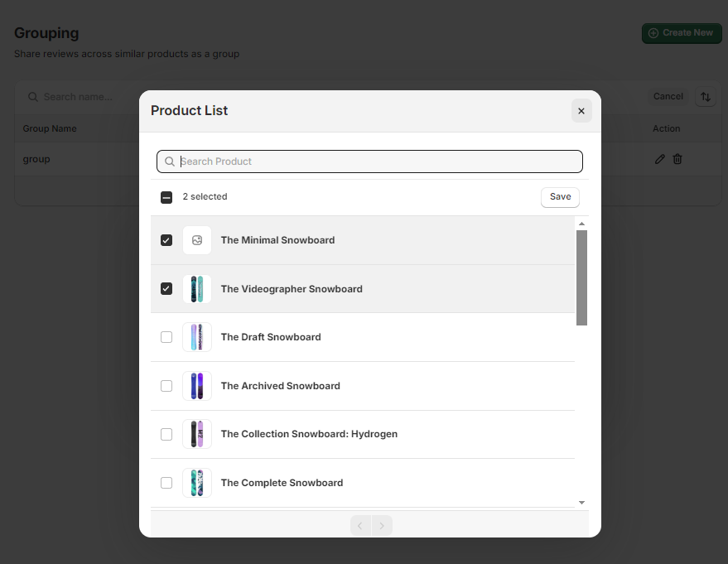Viewport: 728px width, 564px height.
Task: Click the Create New button
Action: [681, 33]
